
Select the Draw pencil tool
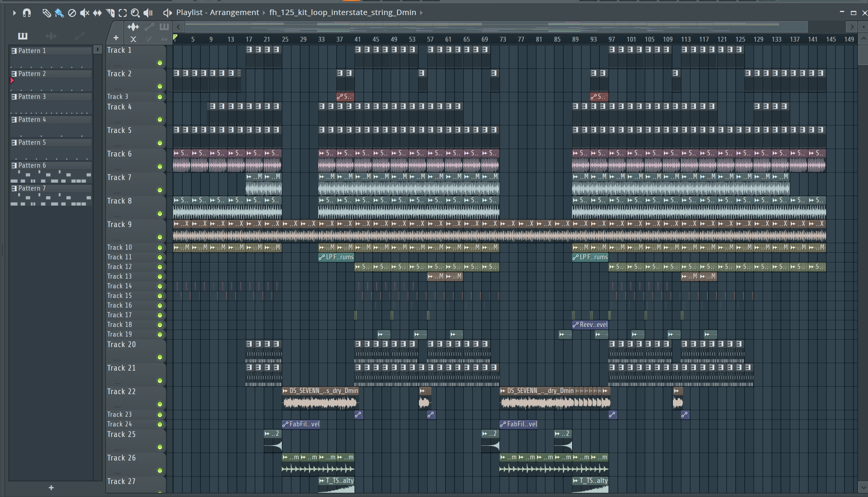pyautogui.click(x=46, y=13)
